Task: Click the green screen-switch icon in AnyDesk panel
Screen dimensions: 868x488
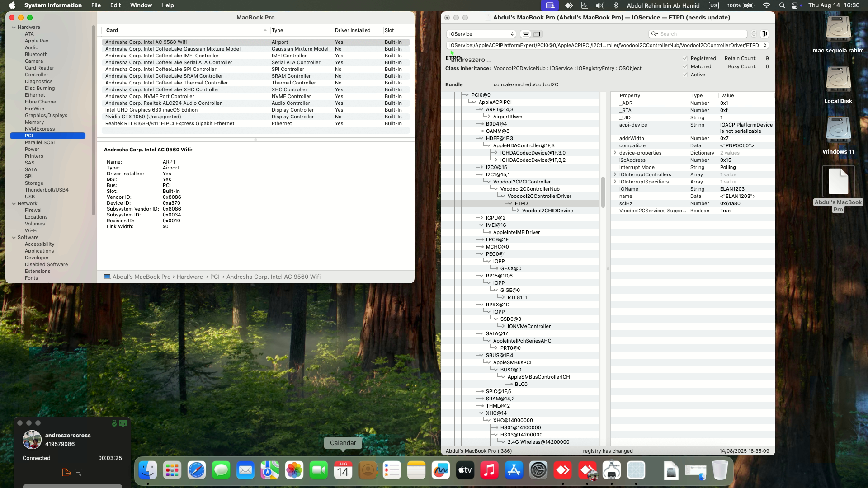Action: click(x=123, y=423)
